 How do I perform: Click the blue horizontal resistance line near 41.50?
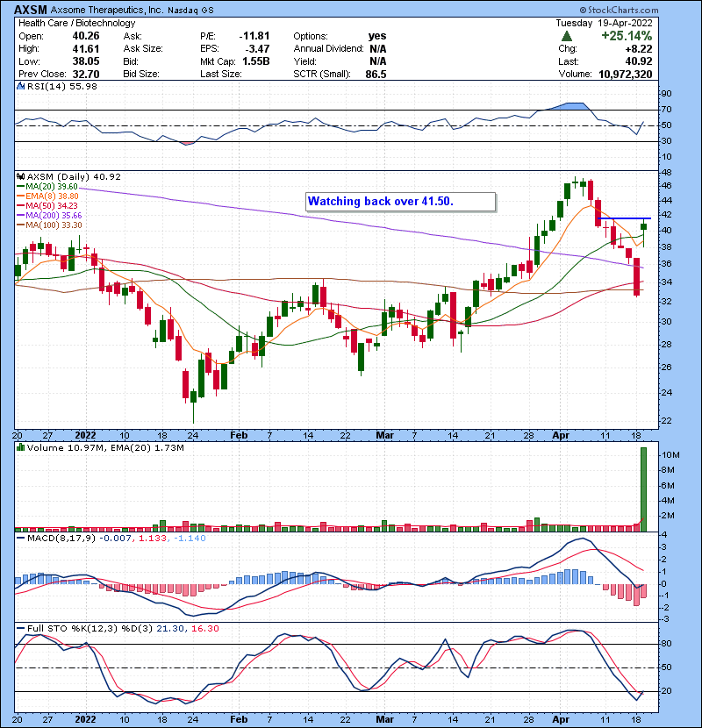click(624, 218)
